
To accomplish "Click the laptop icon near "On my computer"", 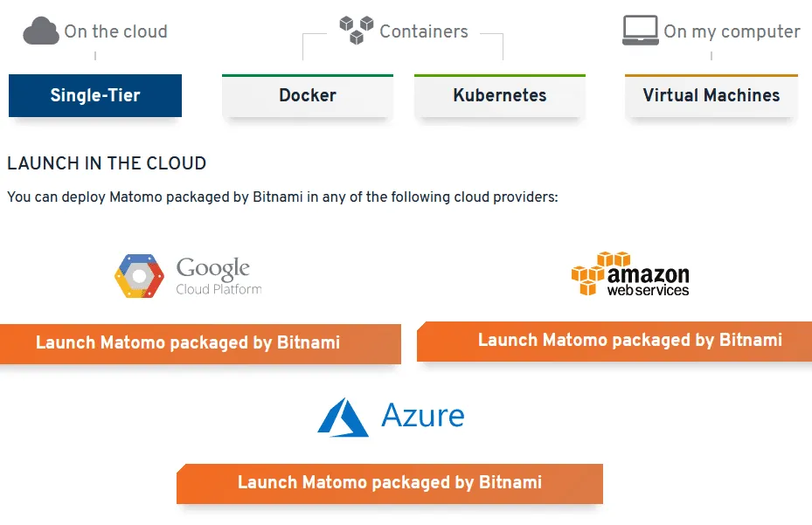I will [x=641, y=29].
